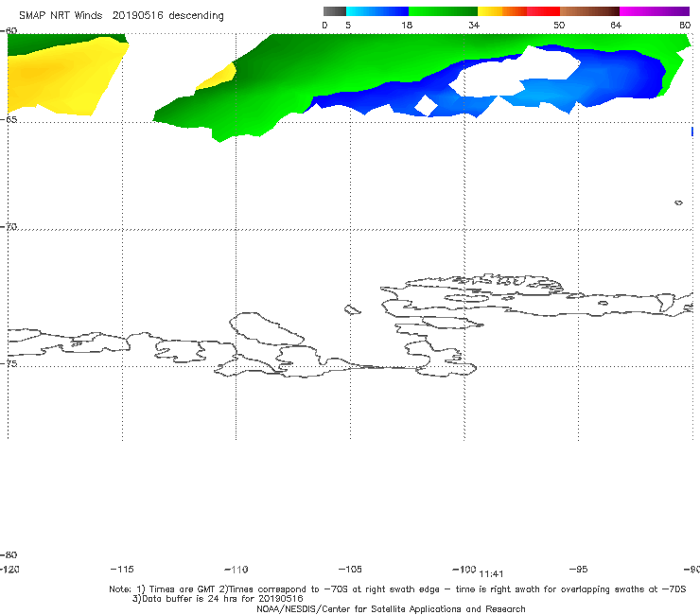Pick the brown segment of the color bar
The image size is (700, 615).
point(589,11)
